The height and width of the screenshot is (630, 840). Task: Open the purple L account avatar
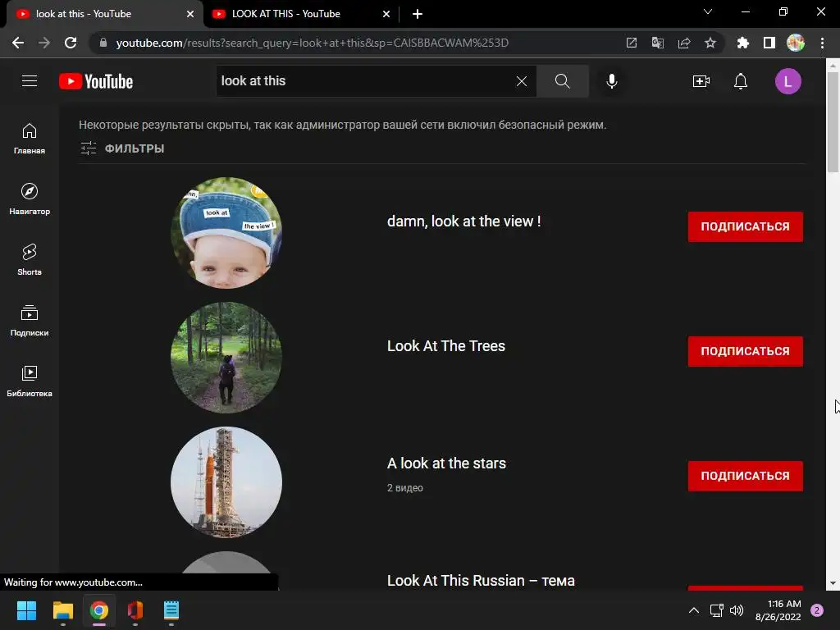pos(788,81)
